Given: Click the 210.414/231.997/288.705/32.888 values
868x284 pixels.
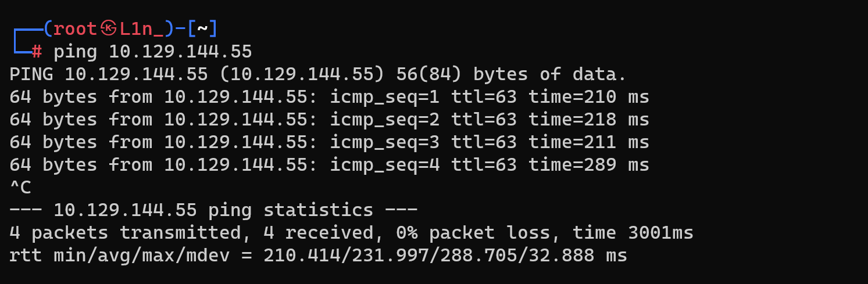Looking at the screenshot, I should point(429,256).
